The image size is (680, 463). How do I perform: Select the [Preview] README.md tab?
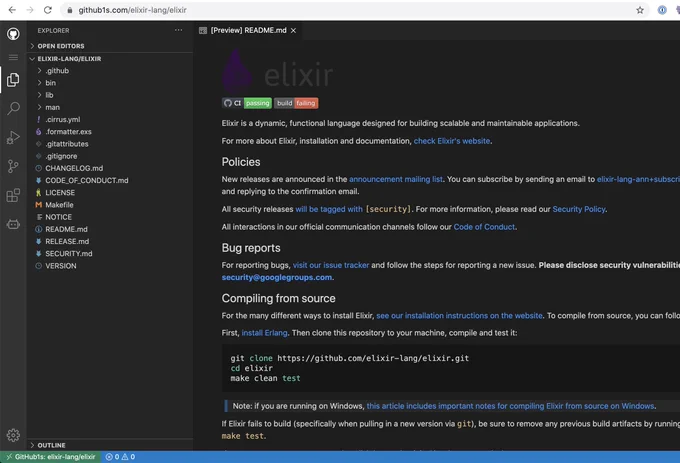pyautogui.click(x=248, y=30)
